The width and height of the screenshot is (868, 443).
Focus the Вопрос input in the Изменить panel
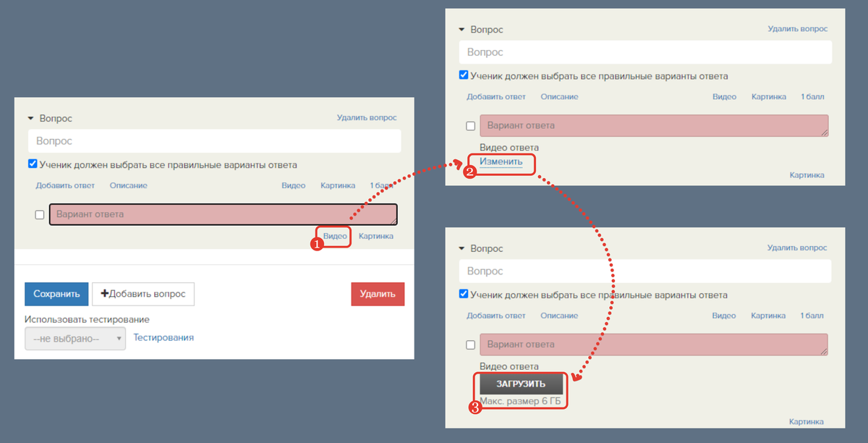pyautogui.click(x=645, y=52)
